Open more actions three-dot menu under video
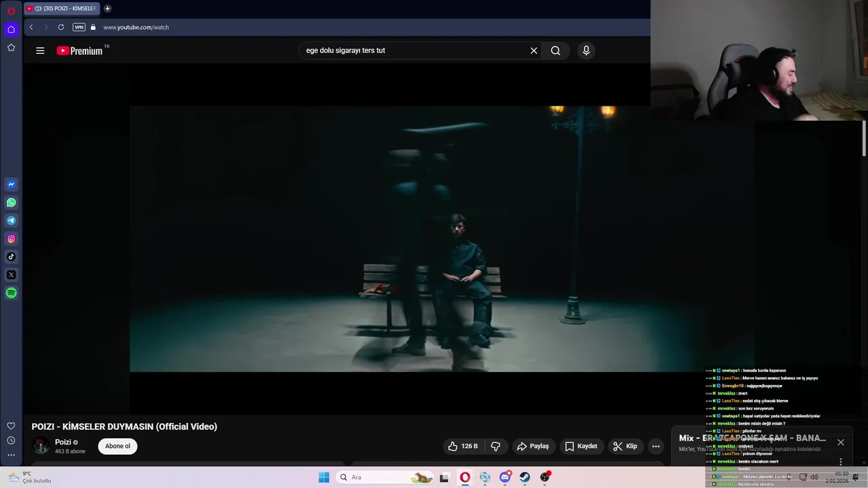This screenshot has width=868, height=488. [x=656, y=446]
